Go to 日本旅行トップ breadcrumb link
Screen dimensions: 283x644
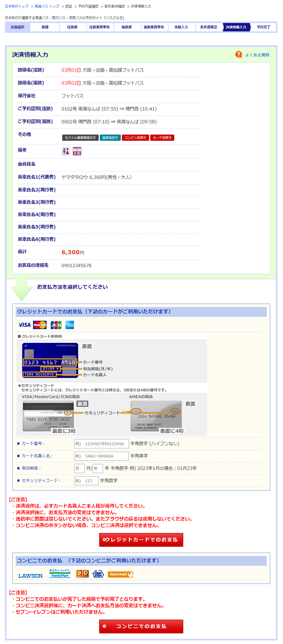coord(17,6)
